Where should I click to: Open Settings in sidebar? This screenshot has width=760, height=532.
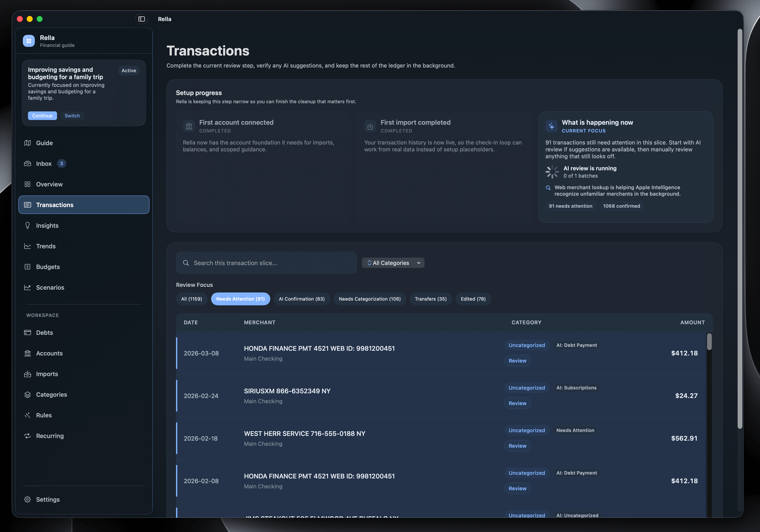tap(84, 499)
